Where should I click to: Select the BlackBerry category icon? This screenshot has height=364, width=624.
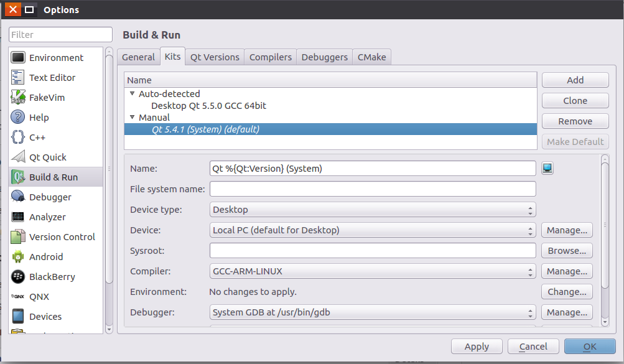click(18, 277)
